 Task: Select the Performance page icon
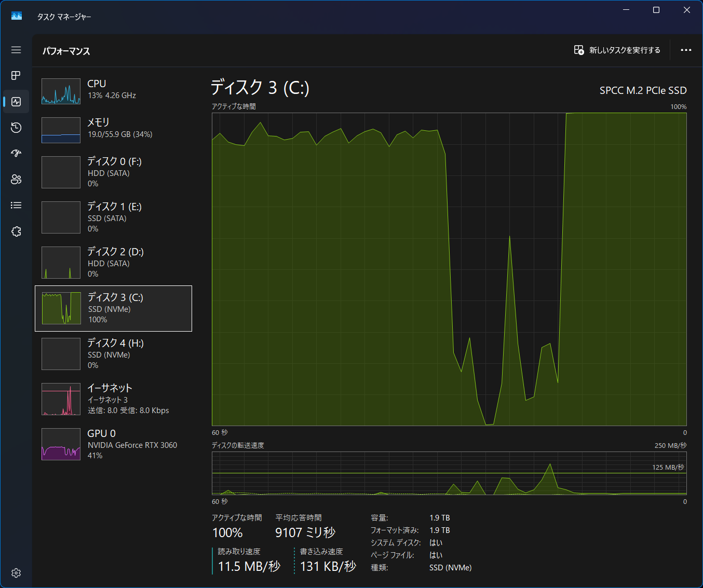point(16,102)
